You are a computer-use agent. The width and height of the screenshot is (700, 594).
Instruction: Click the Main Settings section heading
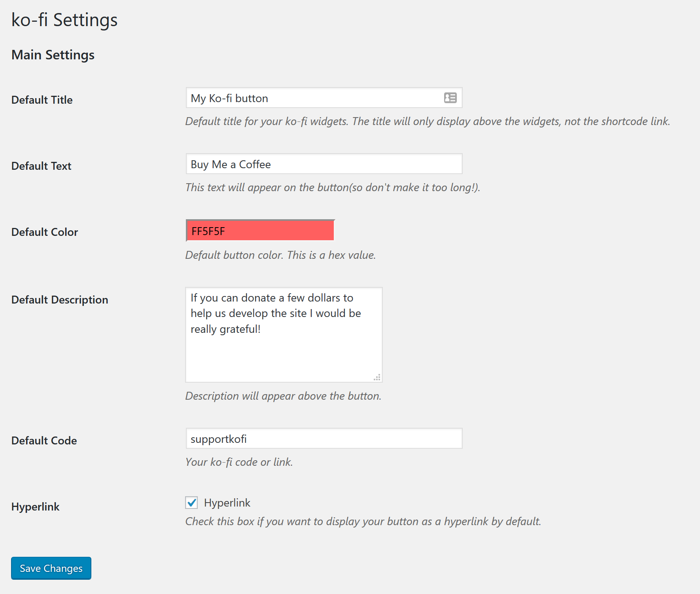coord(53,55)
